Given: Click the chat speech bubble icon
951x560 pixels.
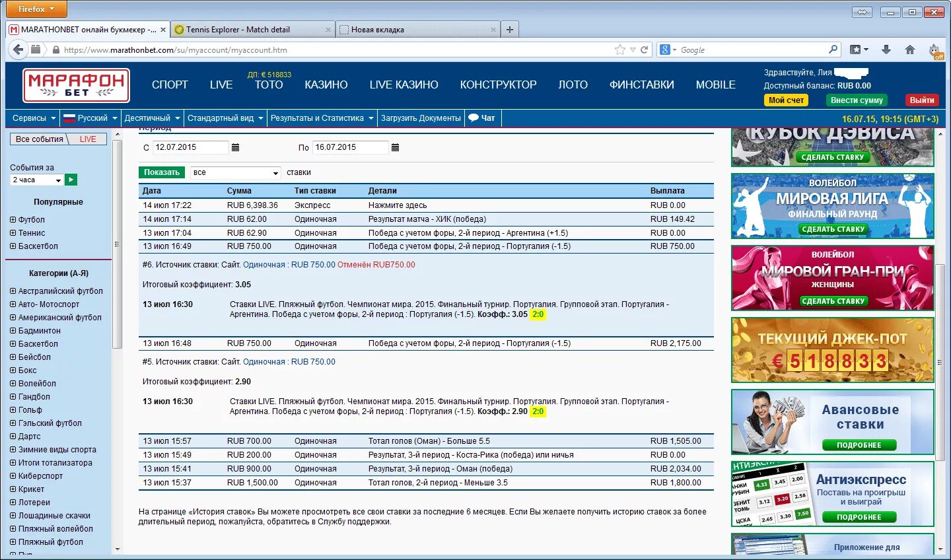Looking at the screenshot, I should 474,118.
